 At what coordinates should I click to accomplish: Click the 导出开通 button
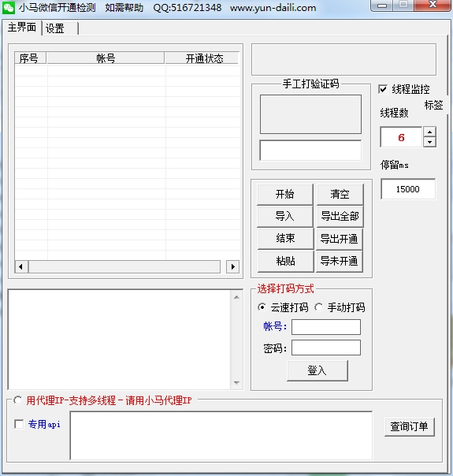point(340,239)
